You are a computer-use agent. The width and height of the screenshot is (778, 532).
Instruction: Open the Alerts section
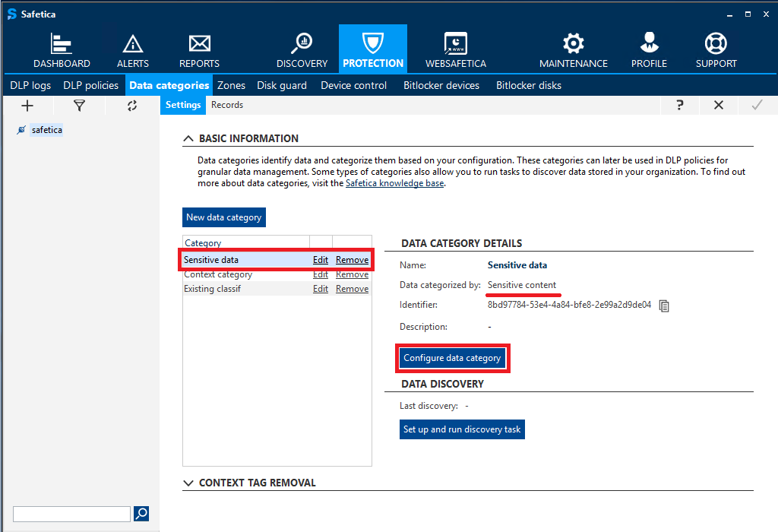point(132,49)
